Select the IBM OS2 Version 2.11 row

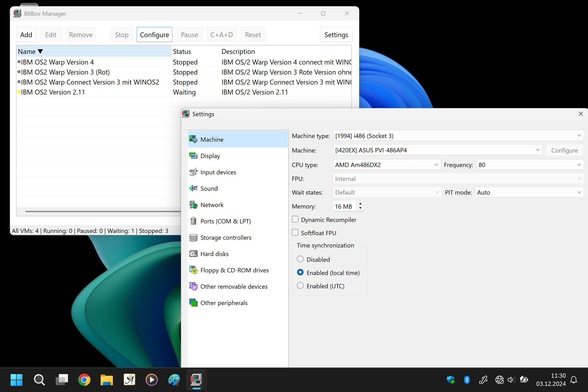184,92
